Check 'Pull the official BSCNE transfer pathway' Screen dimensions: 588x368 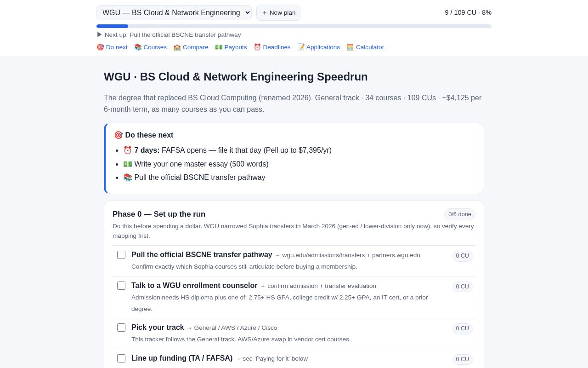(x=121, y=255)
